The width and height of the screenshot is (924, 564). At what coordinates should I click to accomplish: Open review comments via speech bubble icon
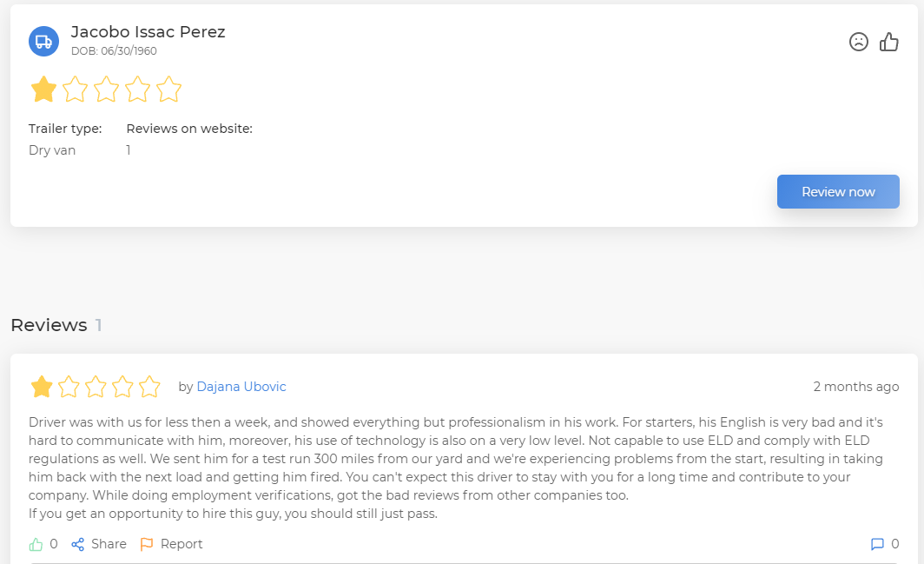click(877, 544)
